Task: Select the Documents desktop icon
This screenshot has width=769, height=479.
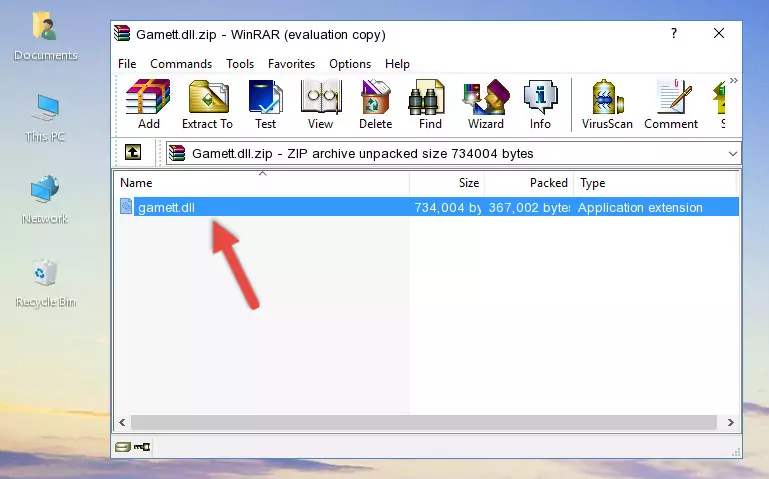Action: click(x=46, y=37)
